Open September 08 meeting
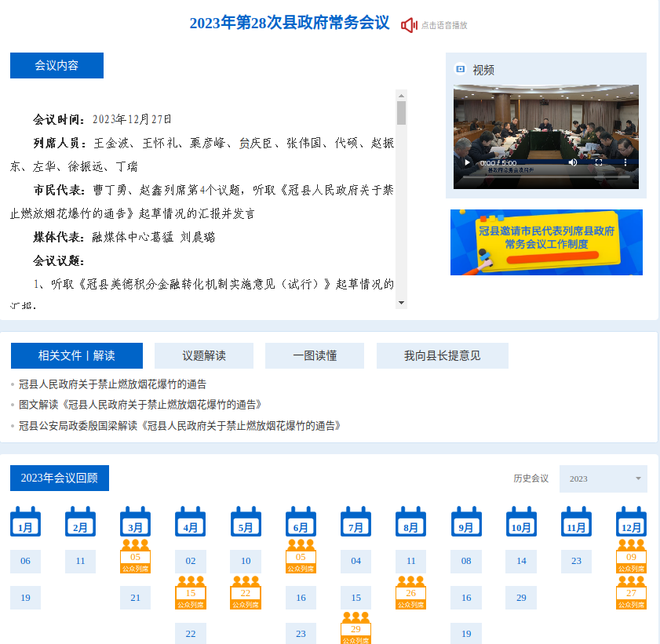Screen dimensions: 660x644 (466, 561)
